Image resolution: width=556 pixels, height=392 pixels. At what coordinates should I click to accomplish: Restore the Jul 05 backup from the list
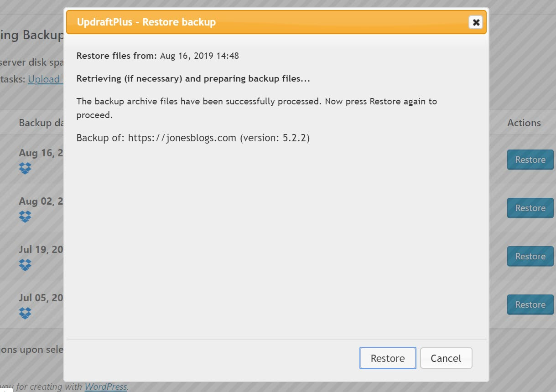point(530,304)
